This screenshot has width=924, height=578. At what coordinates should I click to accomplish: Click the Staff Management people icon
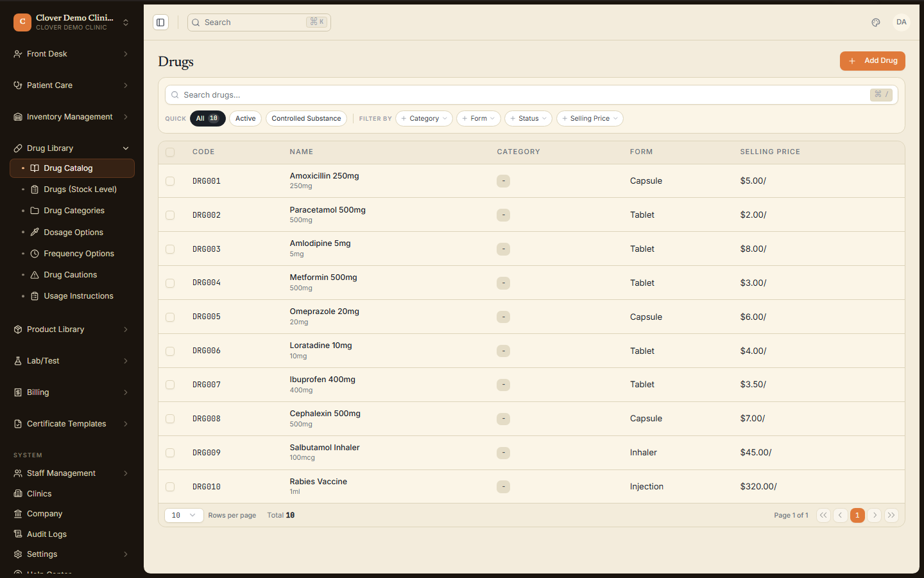coord(18,473)
